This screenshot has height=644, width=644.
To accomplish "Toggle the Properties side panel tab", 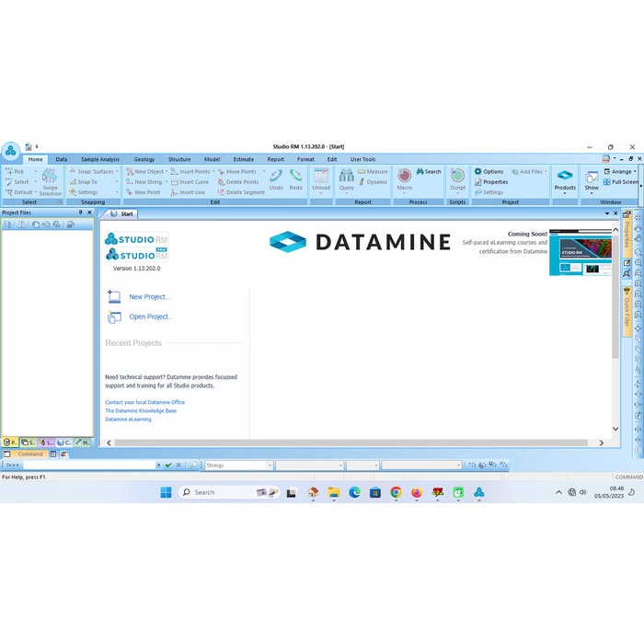I will [627, 233].
